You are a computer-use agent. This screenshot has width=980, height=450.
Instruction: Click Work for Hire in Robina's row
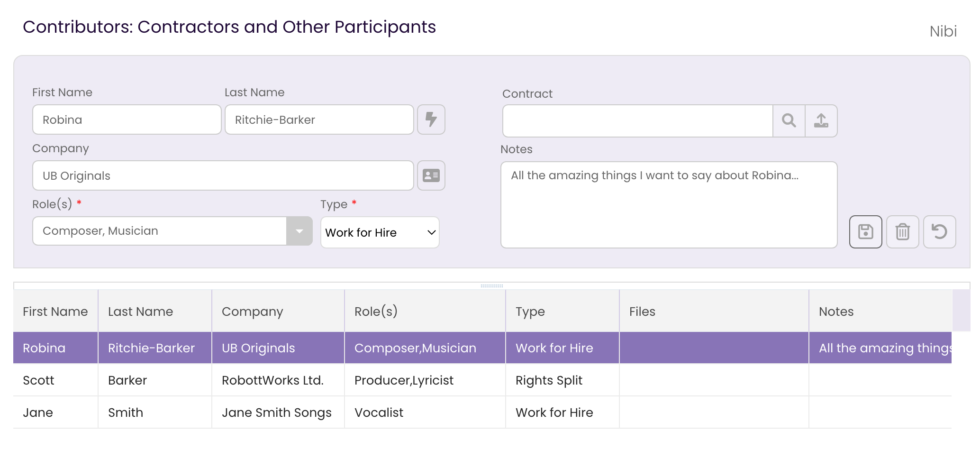click(x=563, y=348)
